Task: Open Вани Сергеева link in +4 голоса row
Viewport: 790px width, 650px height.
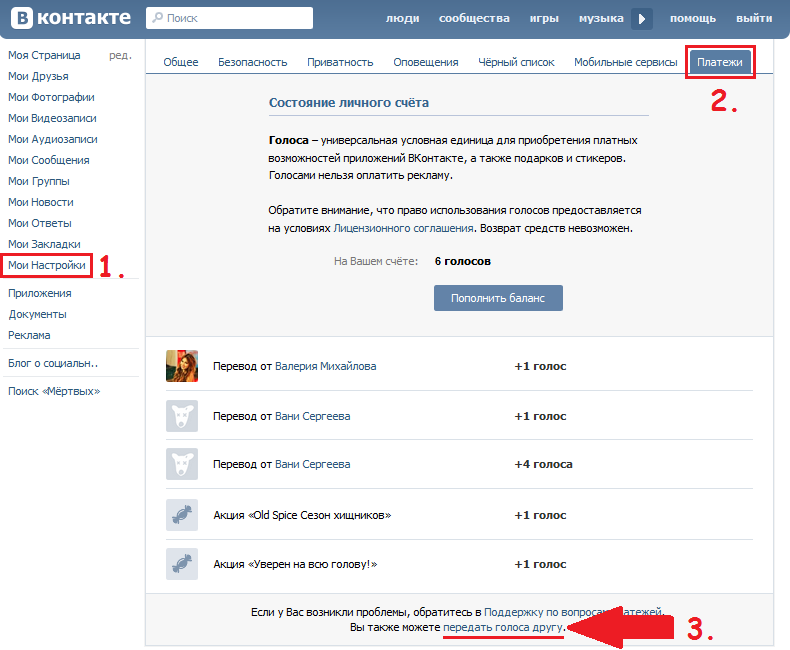Action: click(x=312, y=464)
